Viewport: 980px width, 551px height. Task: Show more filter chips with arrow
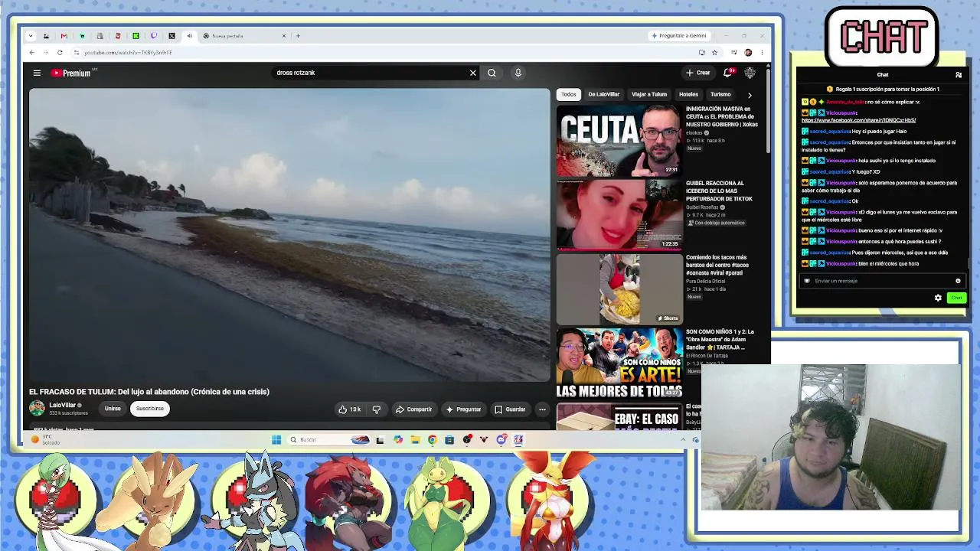pos(750,95)
